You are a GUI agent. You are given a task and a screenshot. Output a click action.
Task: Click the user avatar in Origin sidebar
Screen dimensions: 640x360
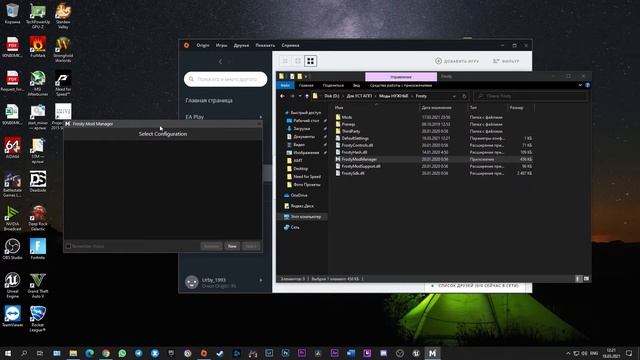click(x=191, y=282)
